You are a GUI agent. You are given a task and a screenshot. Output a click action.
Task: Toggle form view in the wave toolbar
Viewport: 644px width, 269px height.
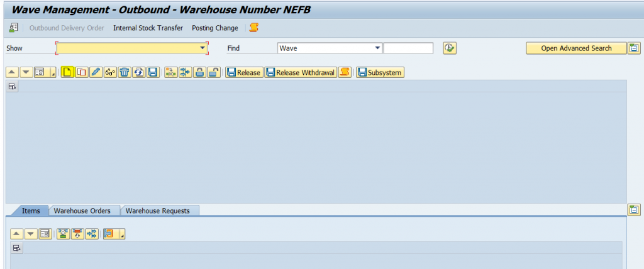[x=40, y=73]
